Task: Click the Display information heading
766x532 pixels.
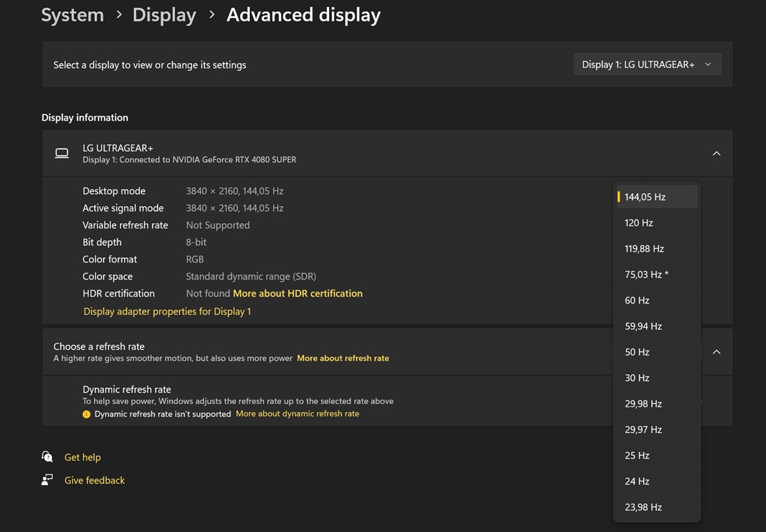Action: click(84, 118)
